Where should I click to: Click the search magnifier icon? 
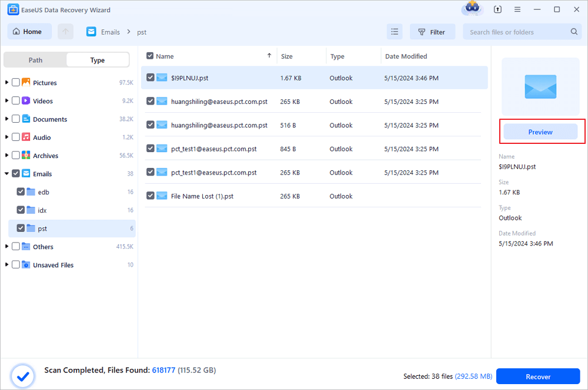[x=574, y=32]
